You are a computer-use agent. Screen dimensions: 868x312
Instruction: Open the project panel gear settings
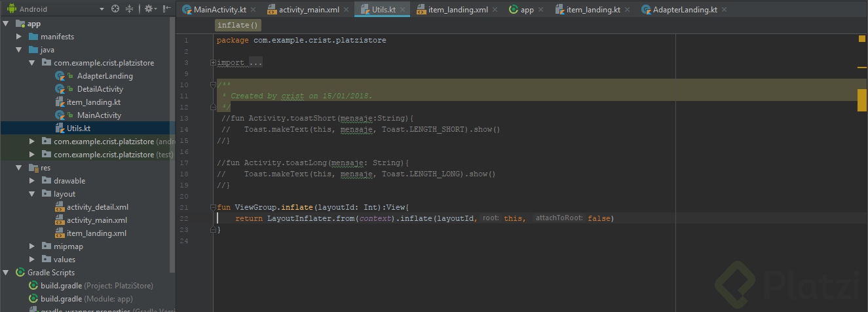(149, 9)
